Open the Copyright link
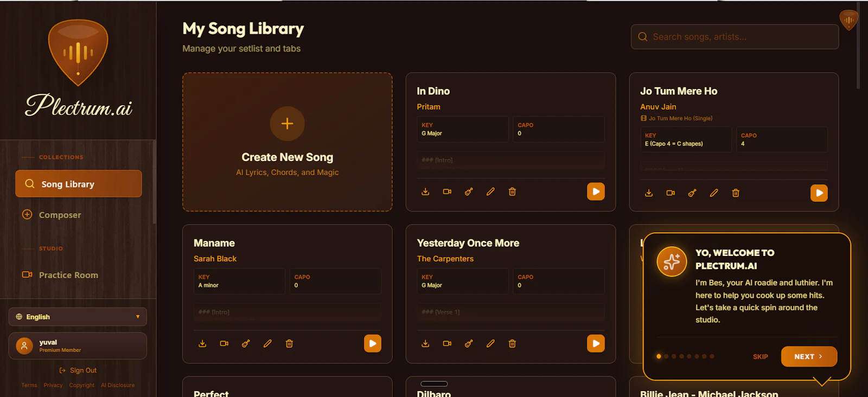The image size is (868, 397). click(x=82, y=385)
